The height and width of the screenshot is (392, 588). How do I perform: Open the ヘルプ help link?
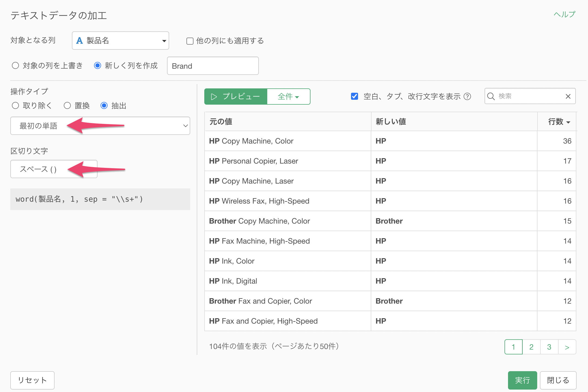[564, 14]
